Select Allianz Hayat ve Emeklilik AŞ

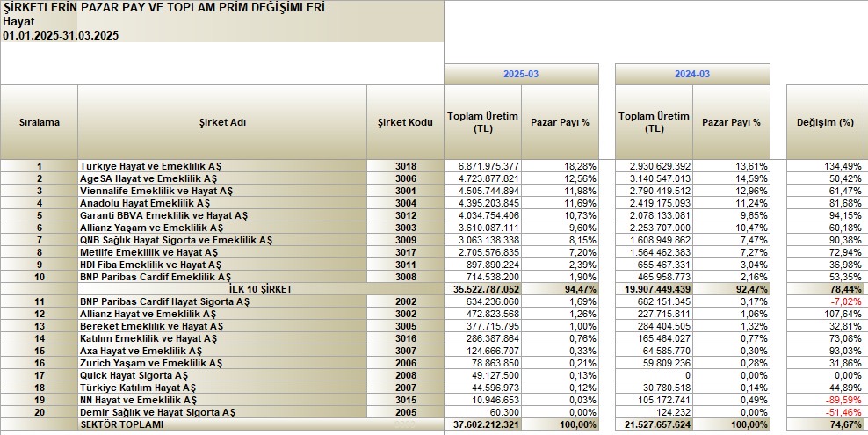coord(222,314)
